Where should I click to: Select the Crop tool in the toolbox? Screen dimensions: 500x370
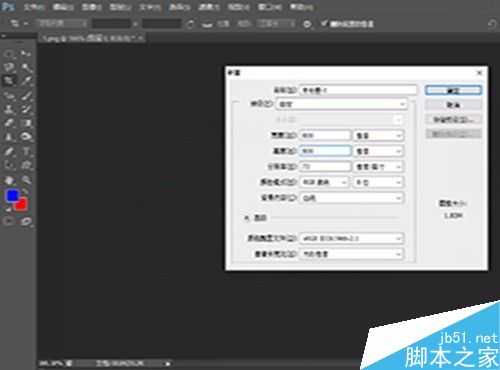pyautogui.click(x=9, y=81)
